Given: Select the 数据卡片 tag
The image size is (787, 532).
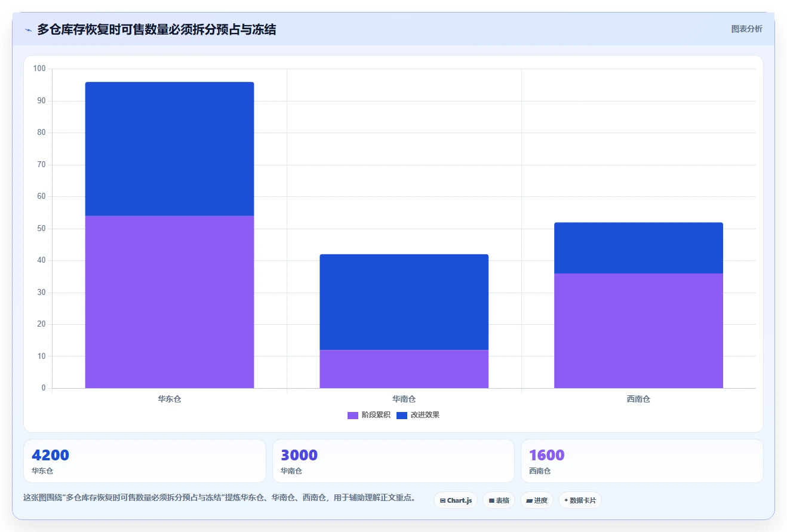Looking at the screenshot, I should [x=580, y=500].
